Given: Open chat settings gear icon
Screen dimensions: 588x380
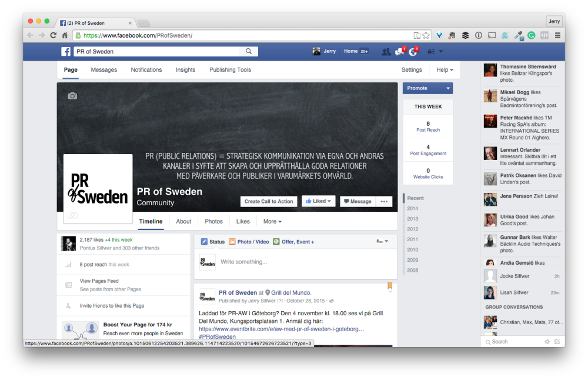Looking at the screenshot, I should click(x=547, y=342).
